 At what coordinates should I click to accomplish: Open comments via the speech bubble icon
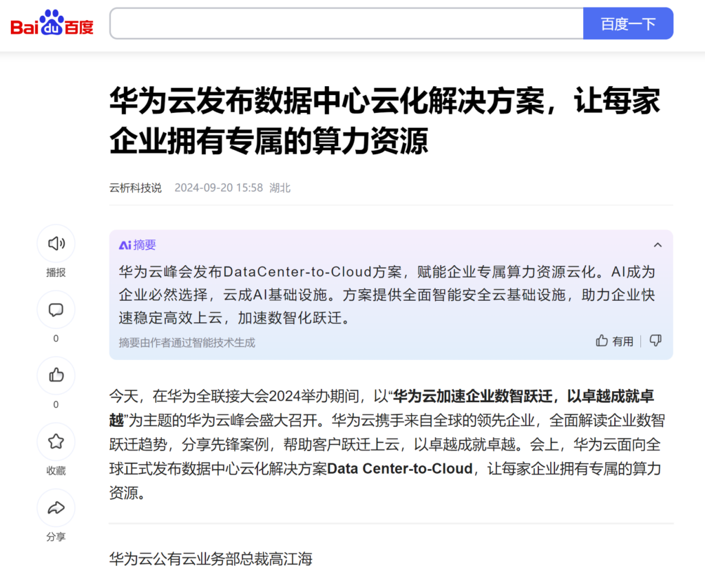[56, 309]
